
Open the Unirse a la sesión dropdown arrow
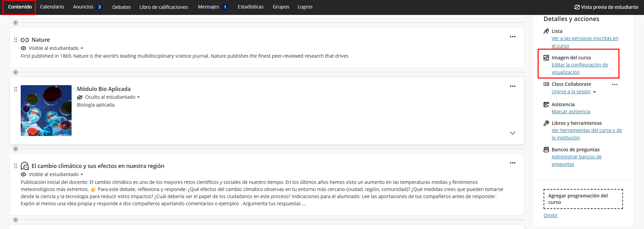(x=594, y=92)
